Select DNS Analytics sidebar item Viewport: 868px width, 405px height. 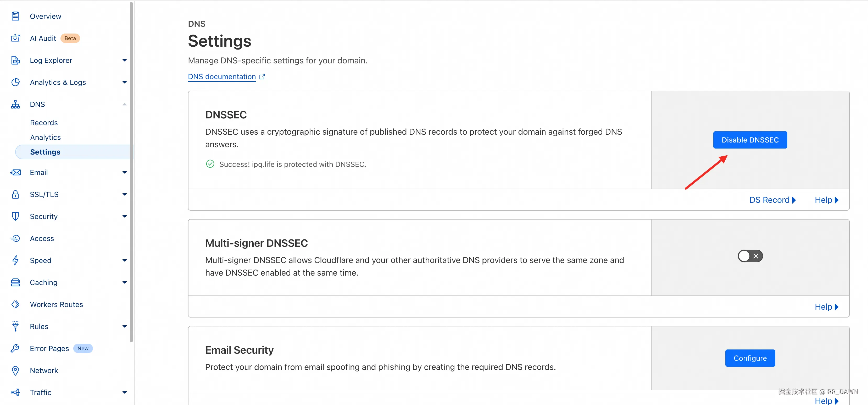46,137
